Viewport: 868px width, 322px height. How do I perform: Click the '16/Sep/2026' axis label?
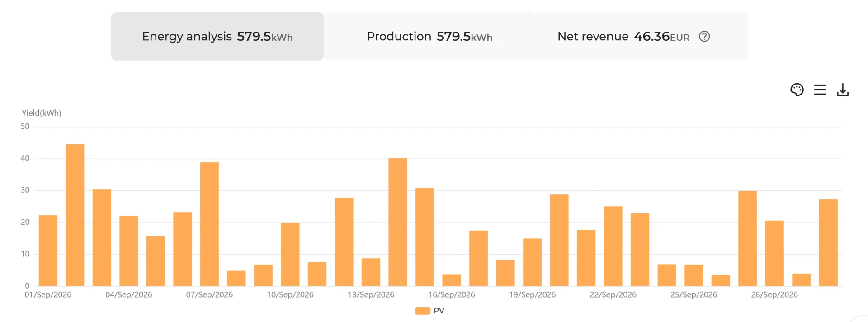tap(452, 295)
